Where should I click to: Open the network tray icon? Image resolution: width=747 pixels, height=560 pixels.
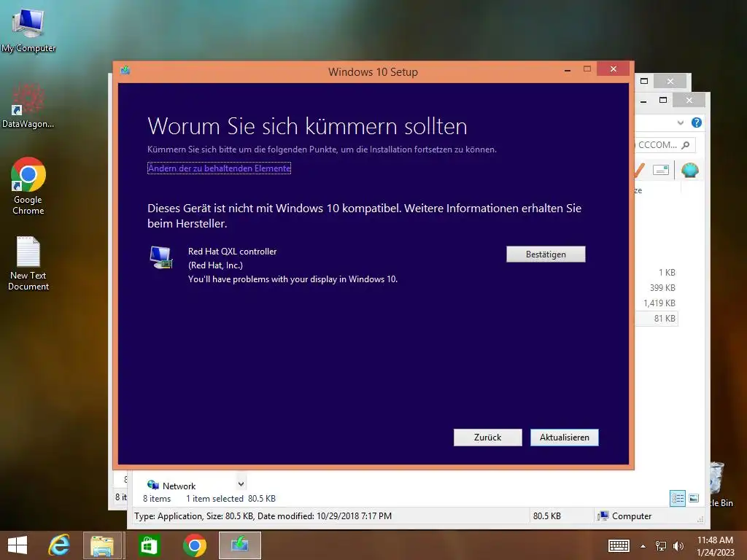(661, 546)
